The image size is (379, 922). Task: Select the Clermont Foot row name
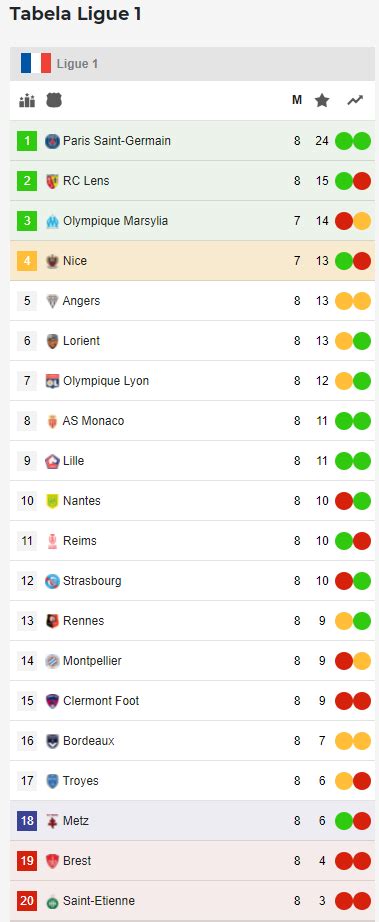click(101, 701)
